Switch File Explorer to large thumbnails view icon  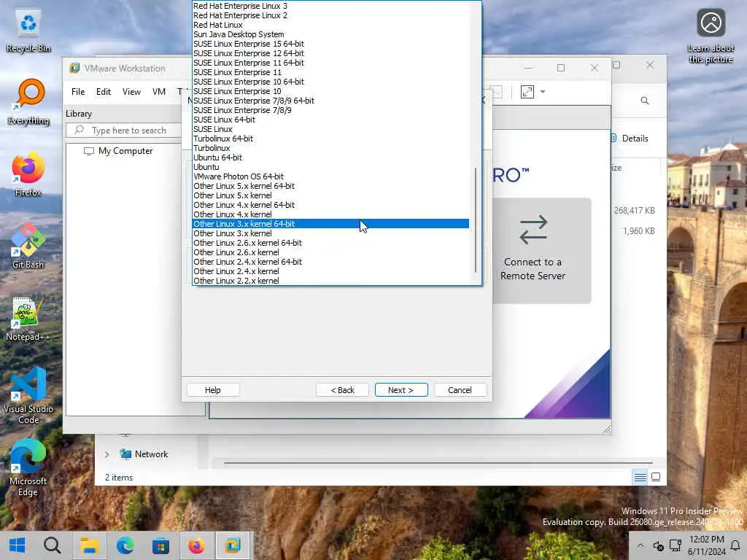click(656, 477)
